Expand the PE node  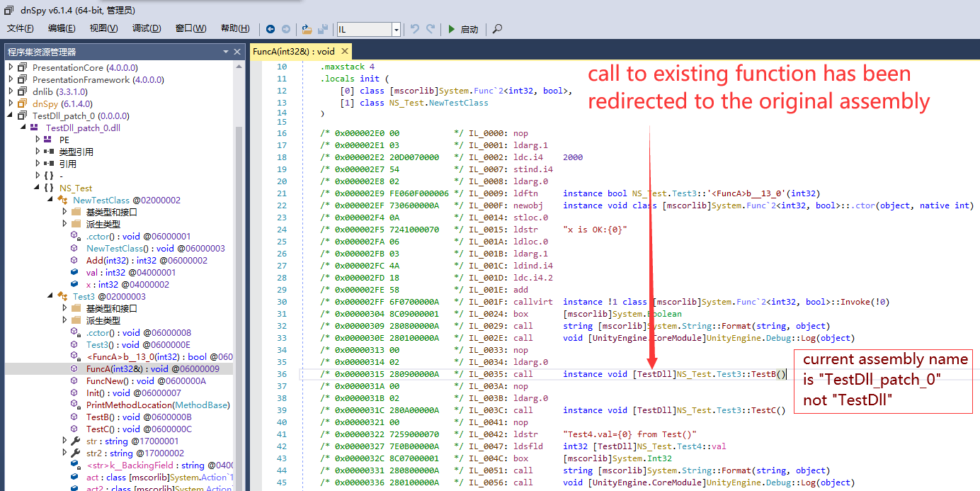(x=38, y=140)
